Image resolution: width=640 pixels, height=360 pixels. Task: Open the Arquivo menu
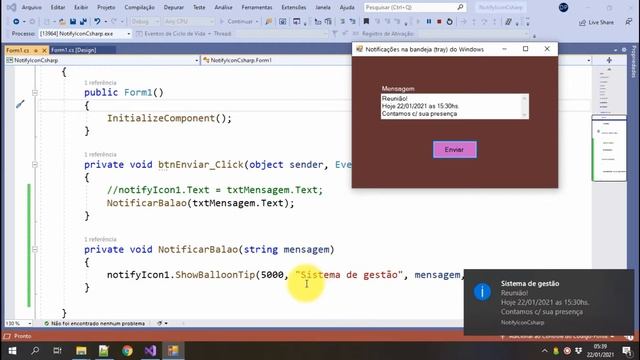[31, 7]
